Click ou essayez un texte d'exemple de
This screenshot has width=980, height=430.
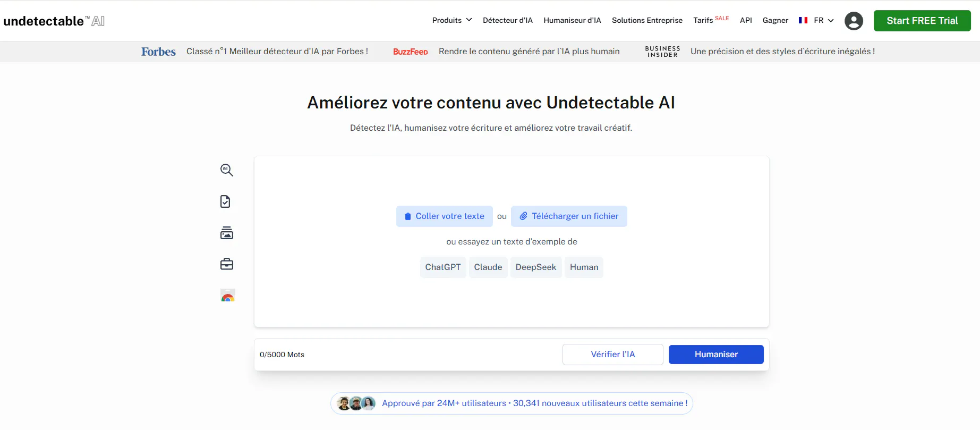[512, 242]
